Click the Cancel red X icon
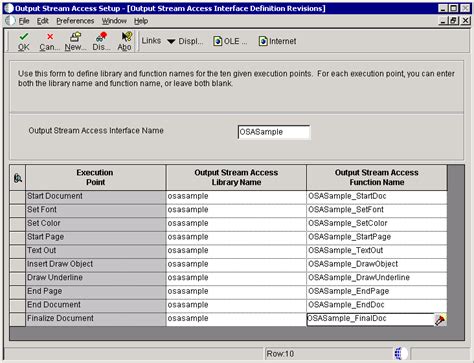 click(50, 36)
